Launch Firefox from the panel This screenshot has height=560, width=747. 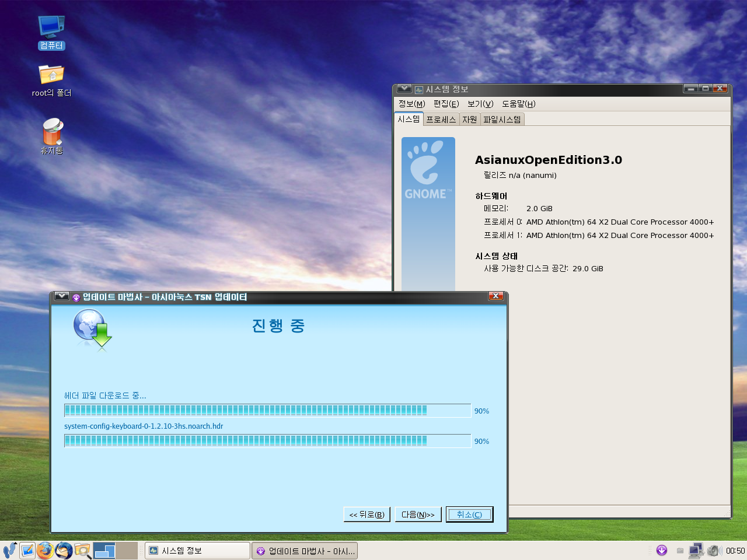45,550
